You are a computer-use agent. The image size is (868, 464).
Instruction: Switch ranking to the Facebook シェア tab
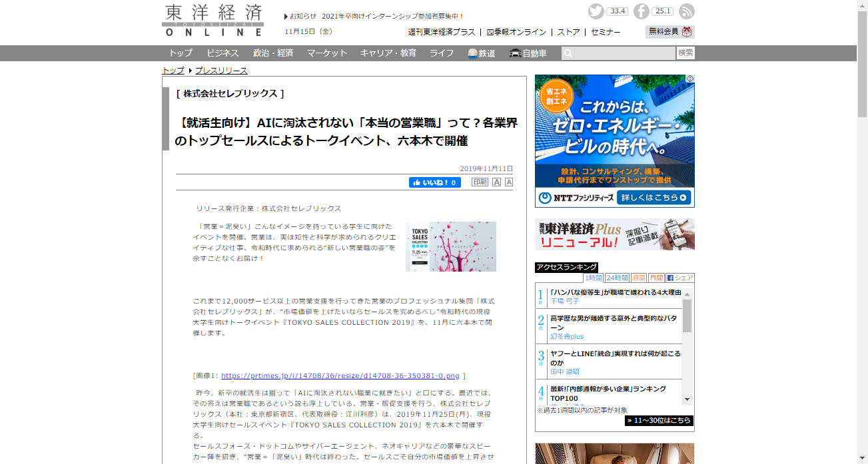tap(680, 278)
